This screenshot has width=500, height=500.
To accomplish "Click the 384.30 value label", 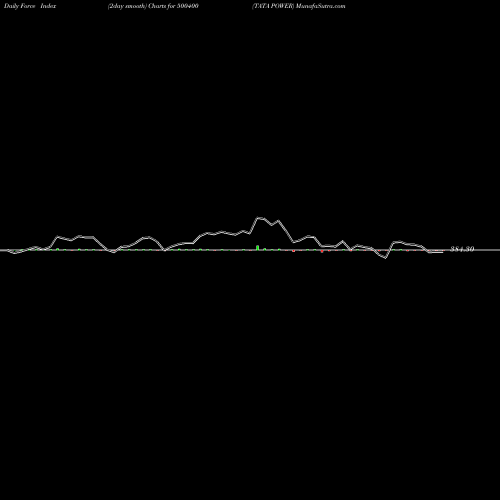I will point(462,249).
